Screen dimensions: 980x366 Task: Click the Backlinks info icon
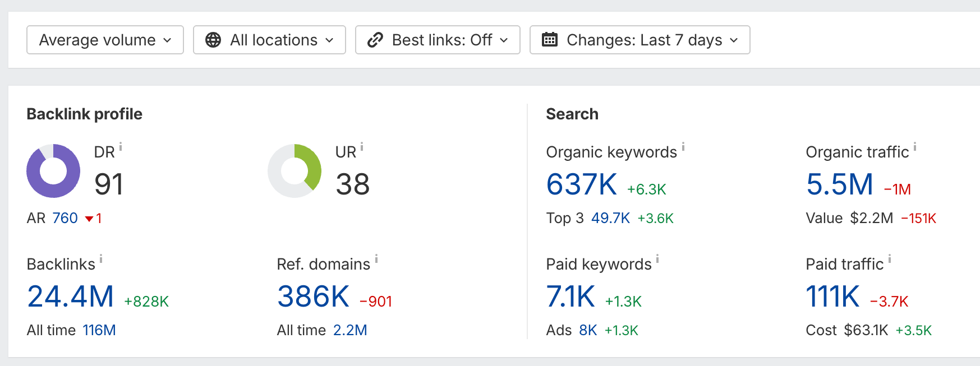click(x=101, y=258)
